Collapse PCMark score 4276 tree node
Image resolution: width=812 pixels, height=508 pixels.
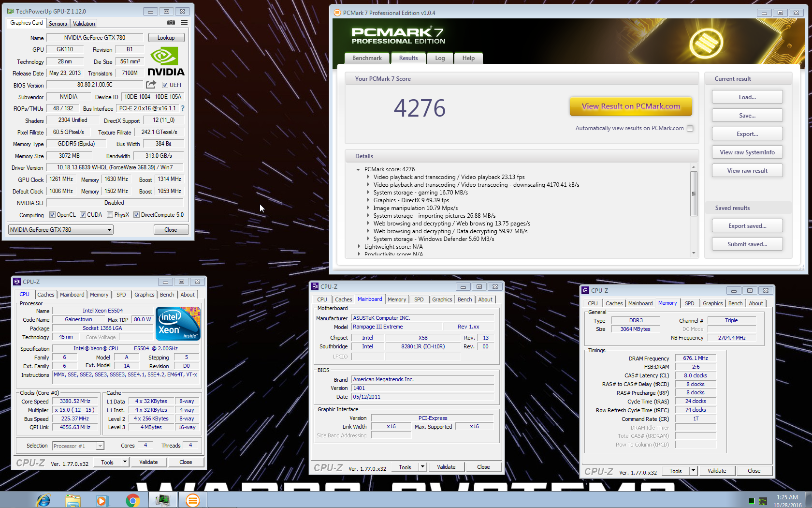(358, 169)
